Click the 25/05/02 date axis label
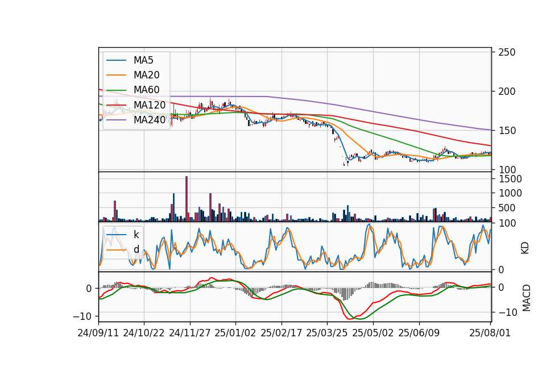The width and height of the screenshot is (546, 392). click(373, 333)
